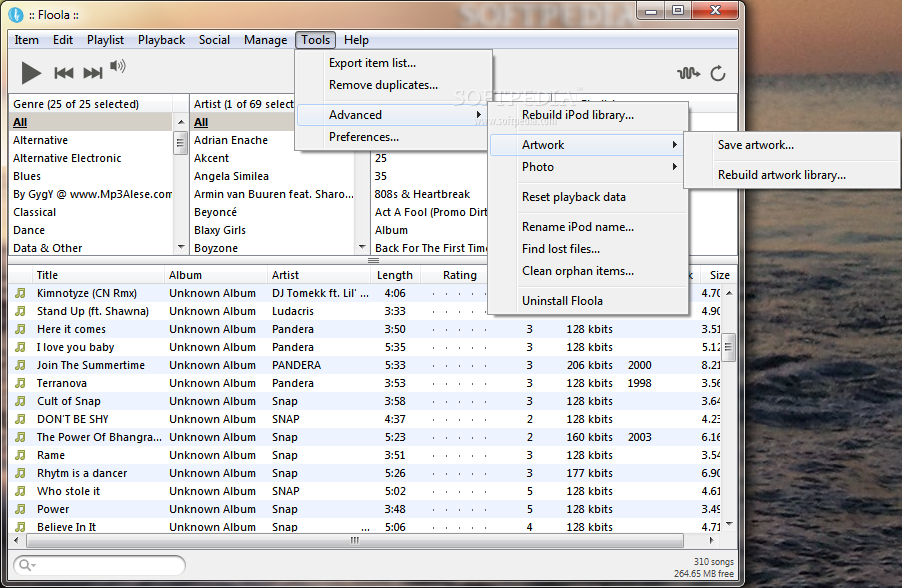Open Preferences from Tools menu
Image resolution: width=902 pixels, height=588 pixels.
pos(393,137)
